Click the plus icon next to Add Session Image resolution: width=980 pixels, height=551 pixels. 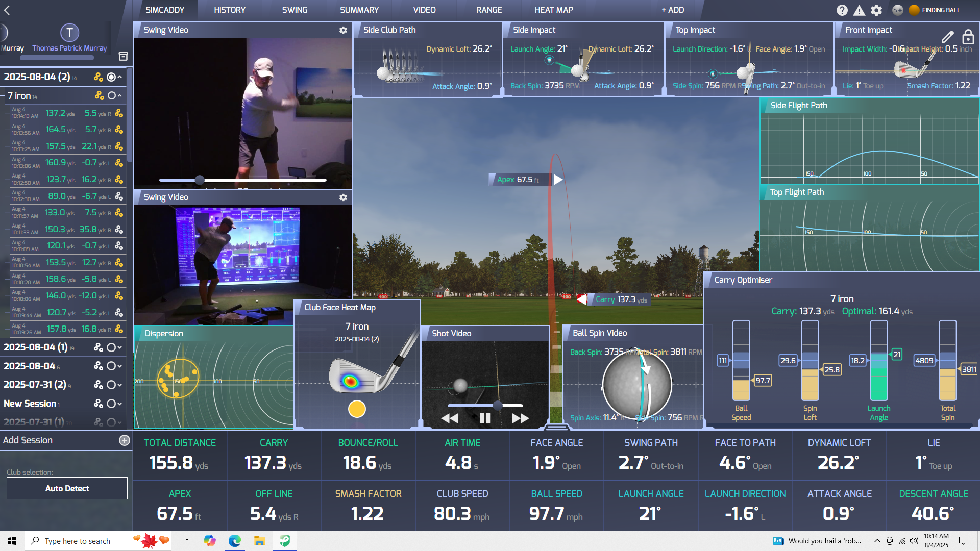pyautogui.click(x=125, y=440)
